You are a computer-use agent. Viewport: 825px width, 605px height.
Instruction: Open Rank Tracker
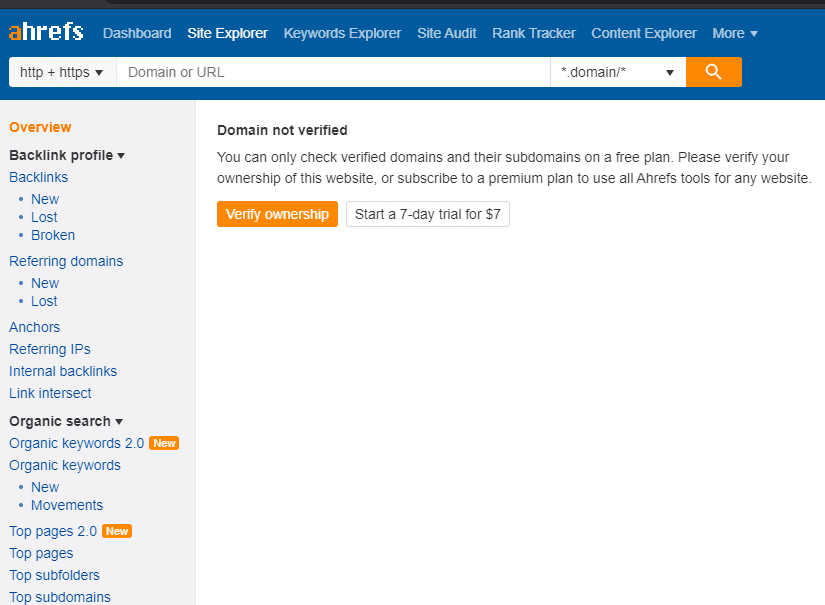(534, 33)
